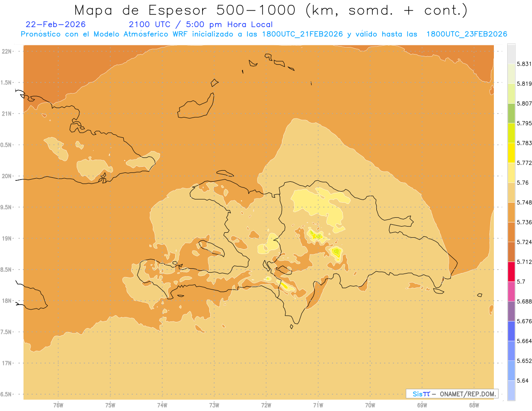Click the 70W longitude label
This screenshot has height=411, width=532.
(x=370, y=405)
